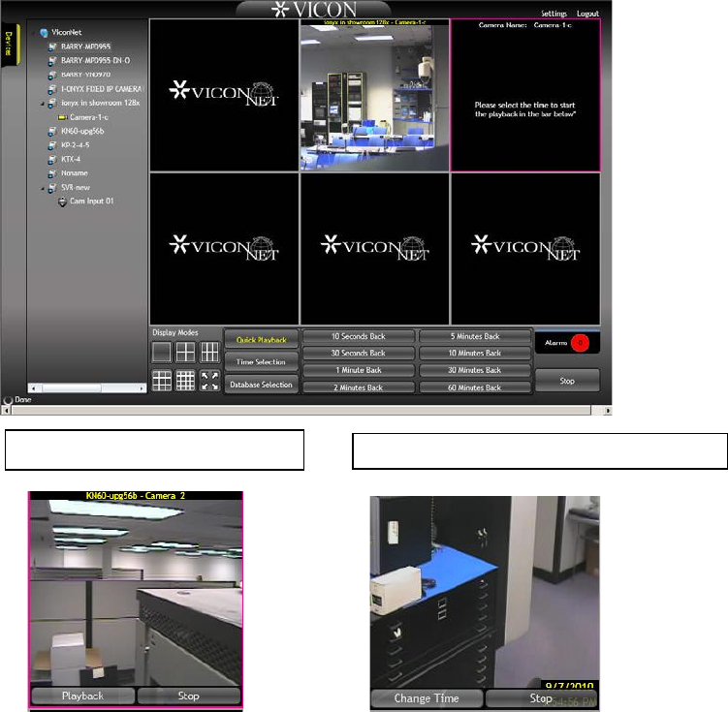Click device icon beside KP-2-4-5
Image resolution: width=728 pixels, height=712 pixels.
tap(52, 145)
